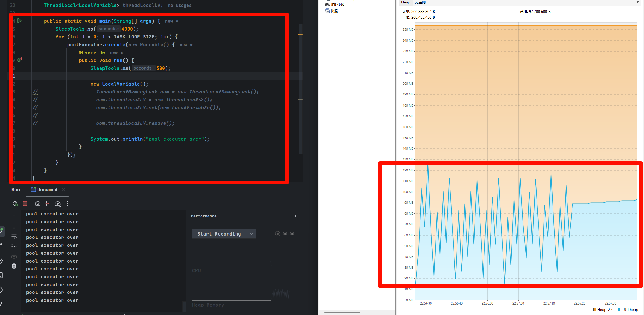Stop the running process with red square
Screen dimensions: 644x315
[25, 204]
